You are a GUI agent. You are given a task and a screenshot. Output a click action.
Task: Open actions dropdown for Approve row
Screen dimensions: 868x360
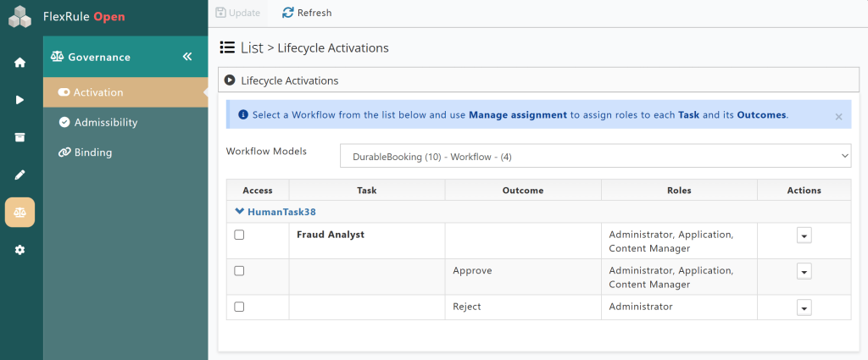click(x=804, y=272)
